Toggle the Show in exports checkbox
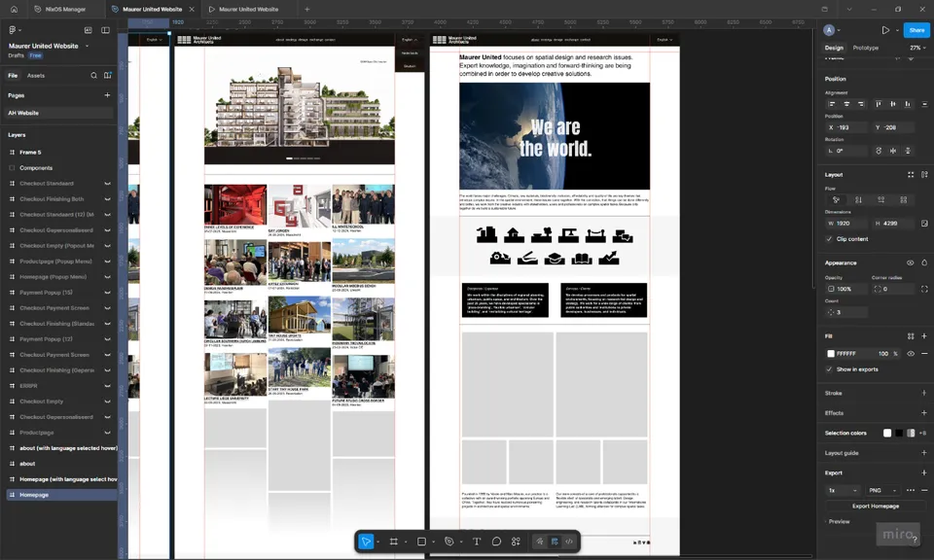The width and height of the screenshot is (934, 560). pyautogui.click(x=829, y=369)
